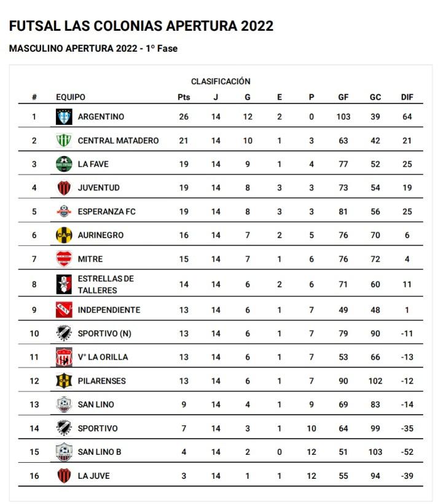Viewport: 438px width, 504px height.
Task: Click the Argentino team crest icon
Action: pos(64,117)
